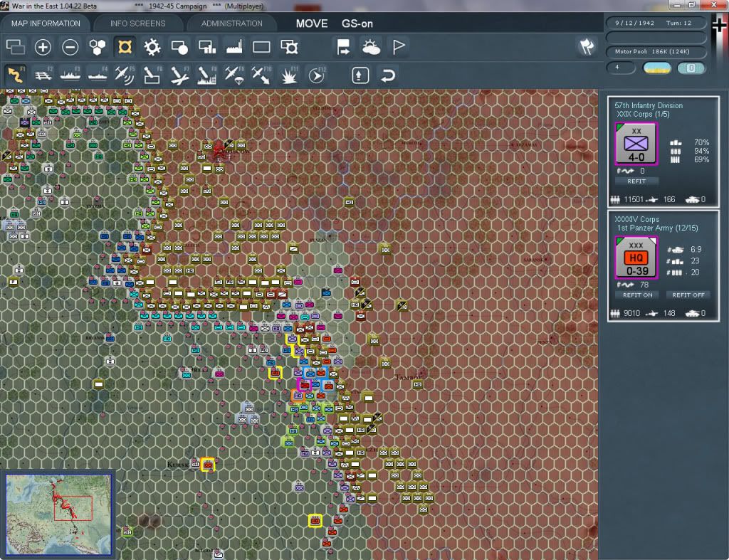Toggle the weather display icon
729x560 pixels.
click(x=371, y=47)
